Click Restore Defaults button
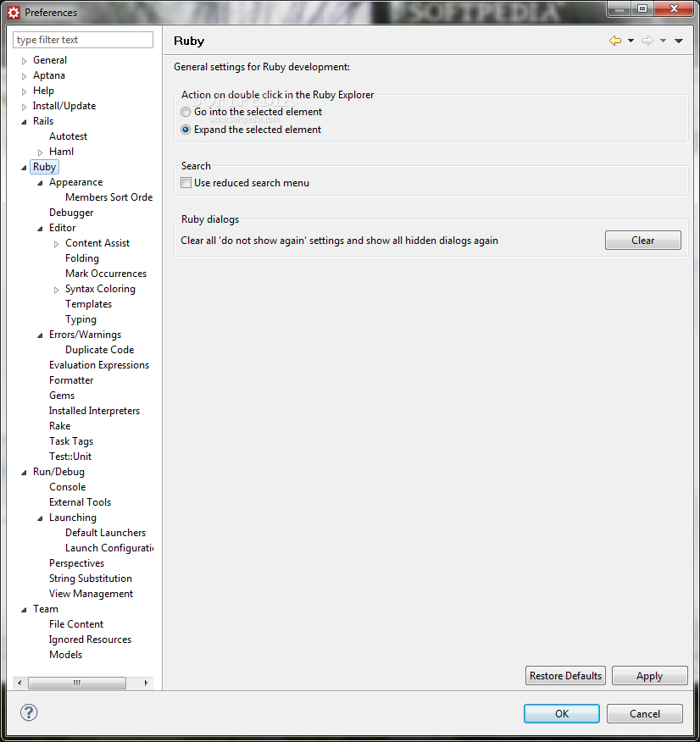 pos(565,675)
